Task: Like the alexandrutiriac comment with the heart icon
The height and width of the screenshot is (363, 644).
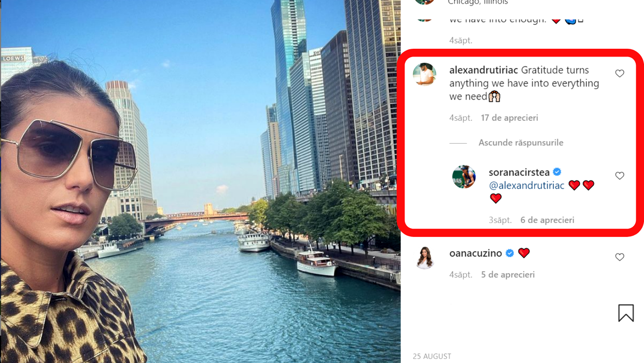Action: pos(620,74)
